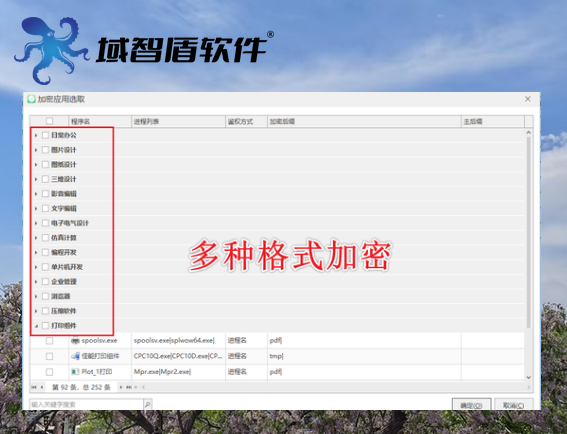Cancel with the 取消(C) button
The width and height of the screenshot is (567, 434).
513,405
